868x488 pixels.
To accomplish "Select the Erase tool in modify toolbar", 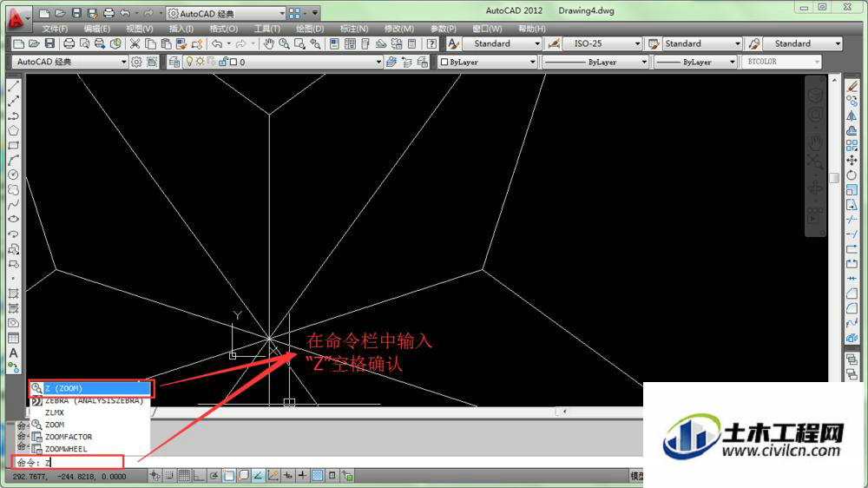I will [x=852, y=86].
